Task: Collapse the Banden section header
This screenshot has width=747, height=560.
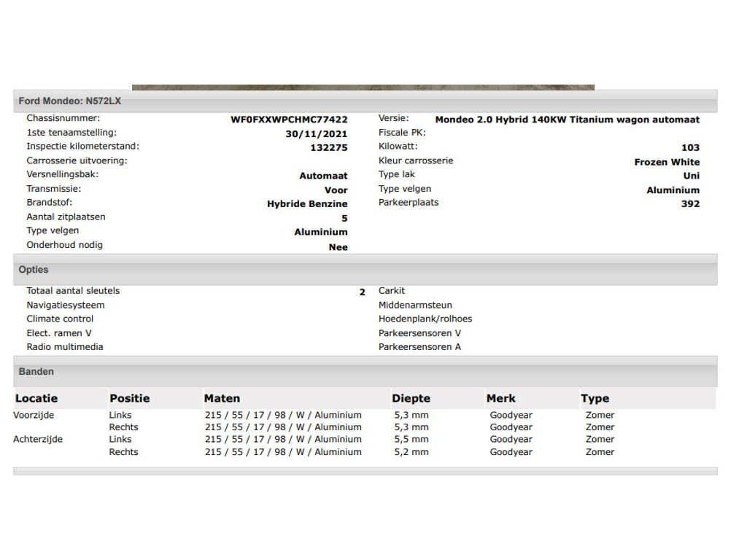Action: point(36,372)
